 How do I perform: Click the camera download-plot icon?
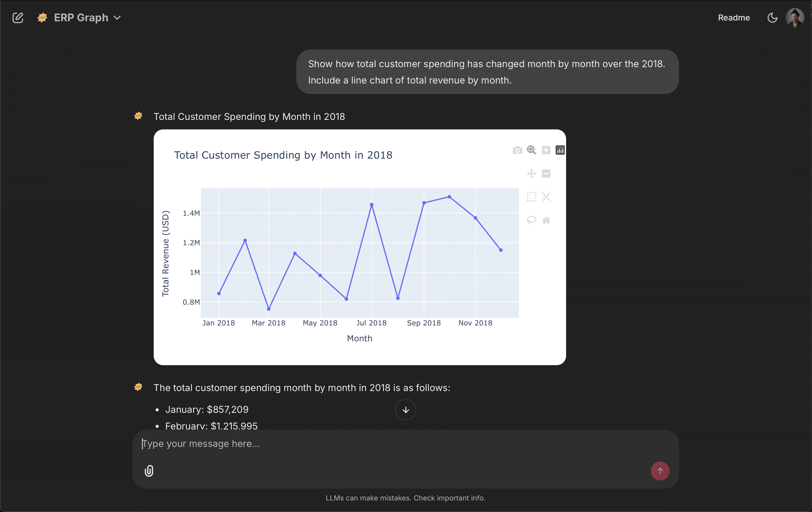click(x=517, y=150)
